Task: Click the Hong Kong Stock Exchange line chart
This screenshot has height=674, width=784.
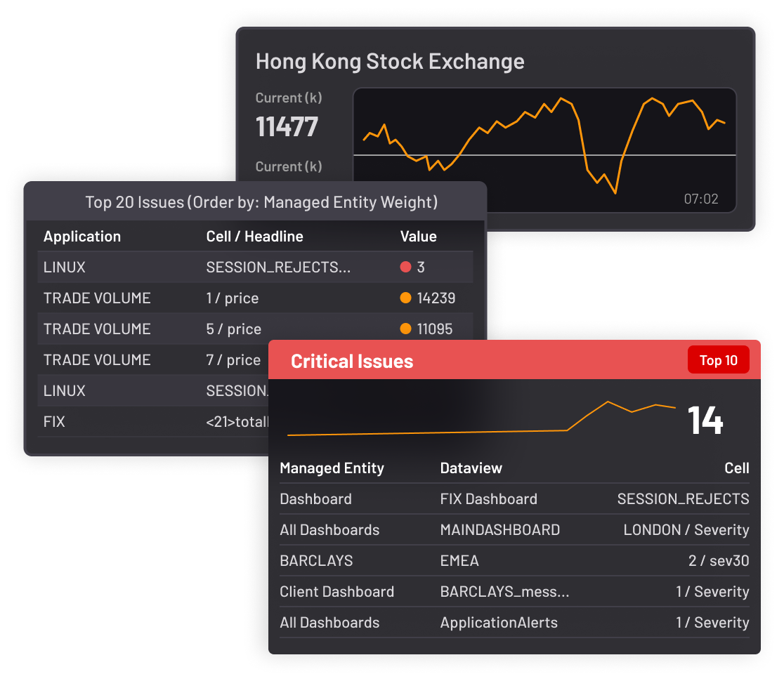Action: point(544,149)
